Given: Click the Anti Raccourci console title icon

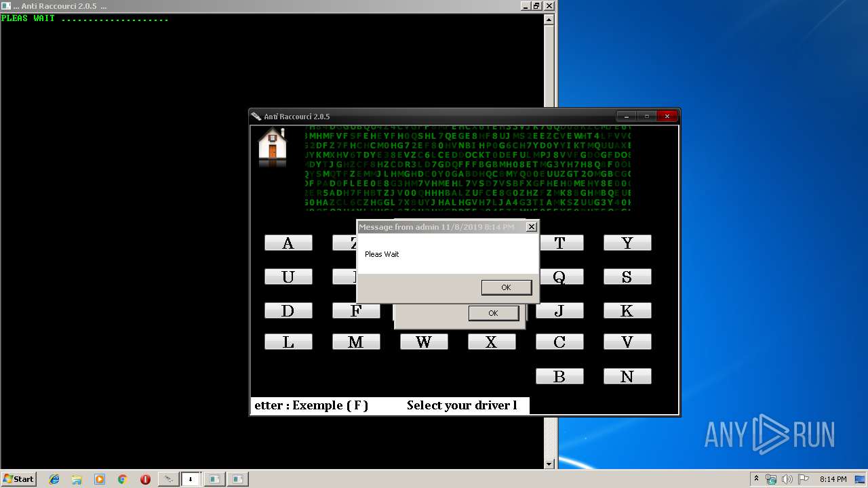Looking at the screenshot, I should (6, 5).
